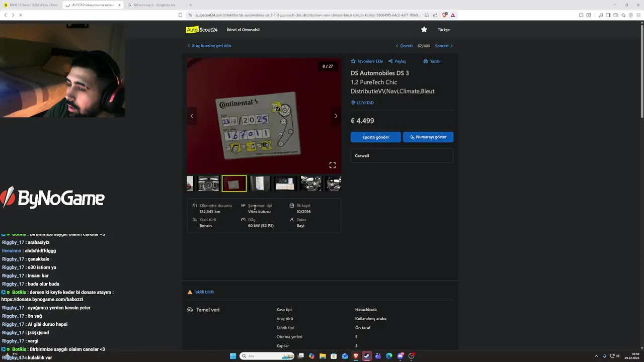Screen dimensions: 644x362
Task: Click the 10/2016 first registration value
Action: click(303, 212)
